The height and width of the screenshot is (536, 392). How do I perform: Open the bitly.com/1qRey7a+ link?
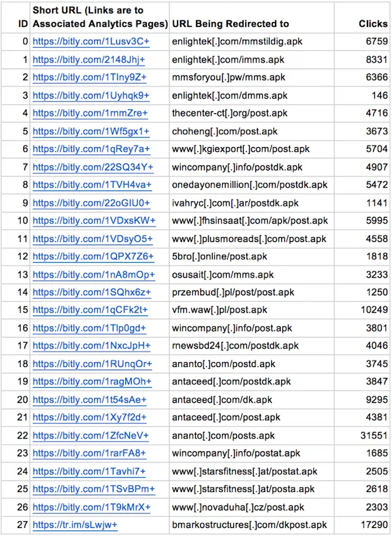[x=91, y=149]
